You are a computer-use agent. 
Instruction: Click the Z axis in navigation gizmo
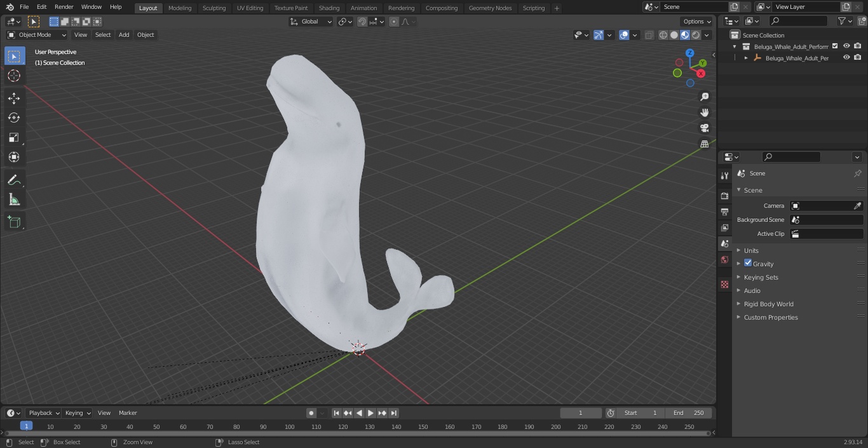tap(690, 53)
